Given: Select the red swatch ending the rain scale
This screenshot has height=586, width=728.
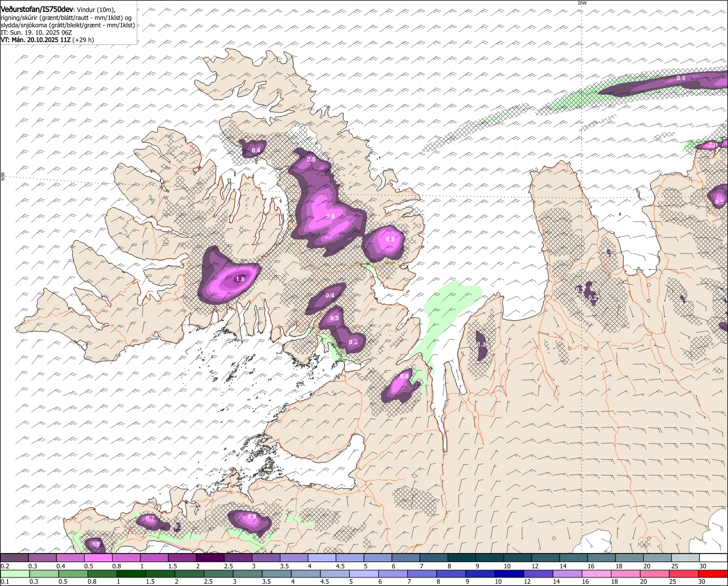Looking at the screenshot, I should (713, 573).
